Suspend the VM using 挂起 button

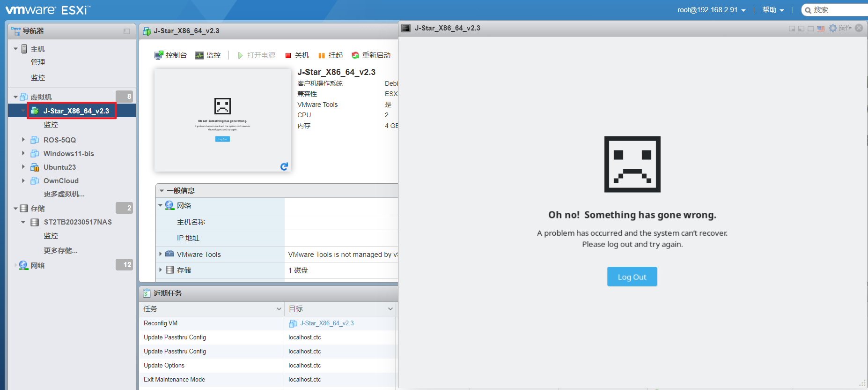coord(331,55)
